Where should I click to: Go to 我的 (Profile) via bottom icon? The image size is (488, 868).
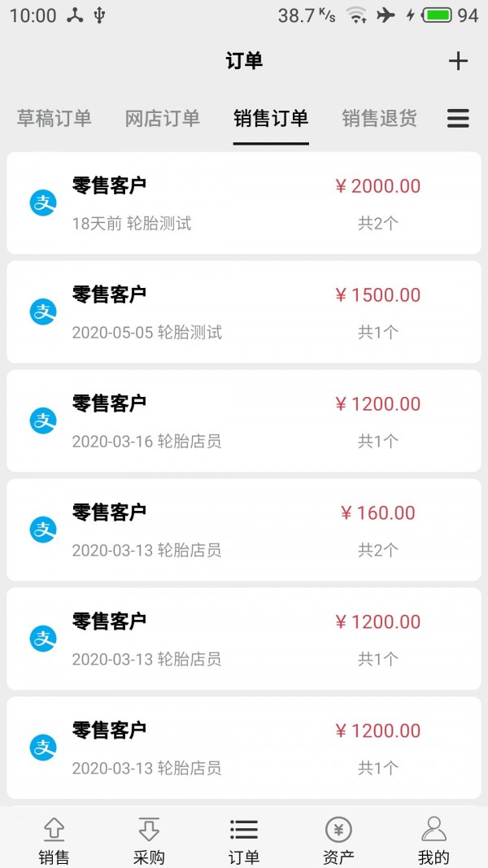pos(434,842)
